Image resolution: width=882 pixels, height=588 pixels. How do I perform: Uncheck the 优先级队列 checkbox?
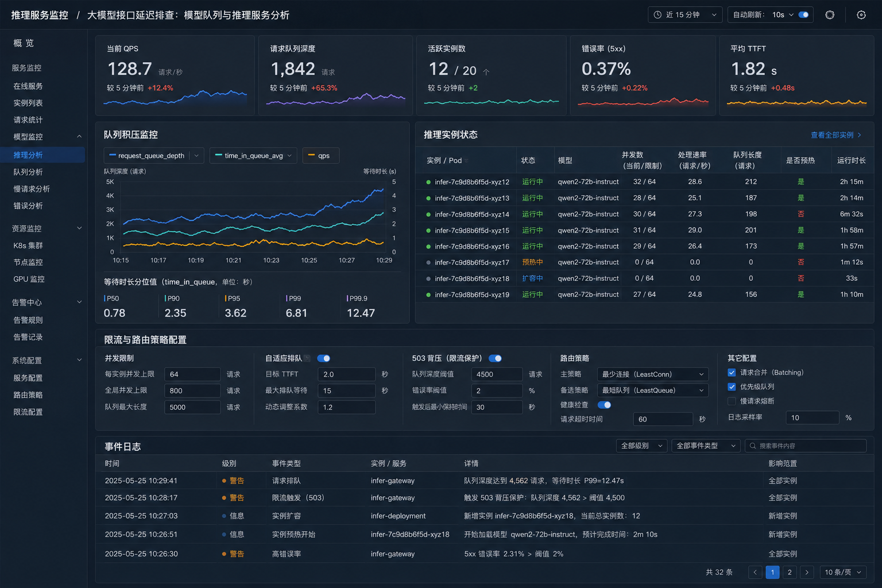[732, 386]
